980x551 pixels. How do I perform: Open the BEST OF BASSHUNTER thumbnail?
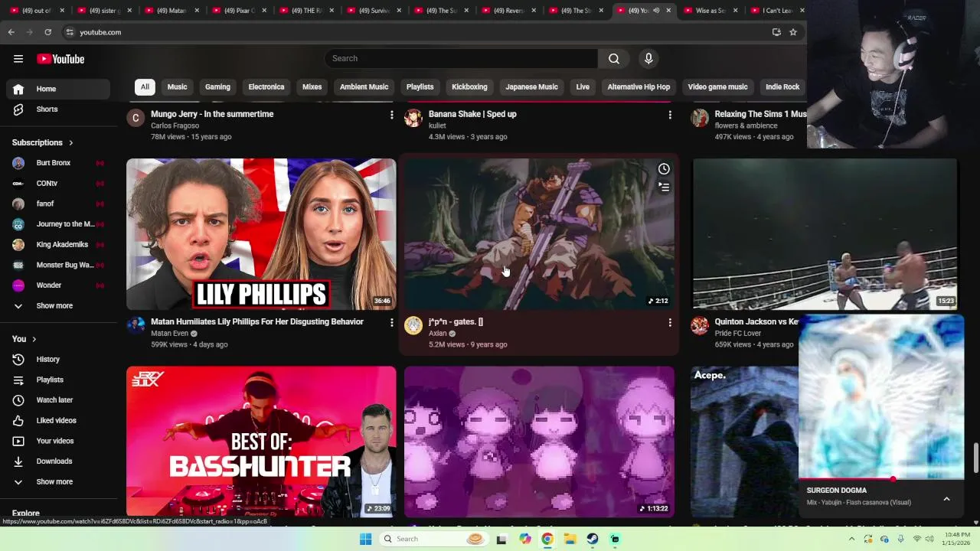click(x=261, y=442)
